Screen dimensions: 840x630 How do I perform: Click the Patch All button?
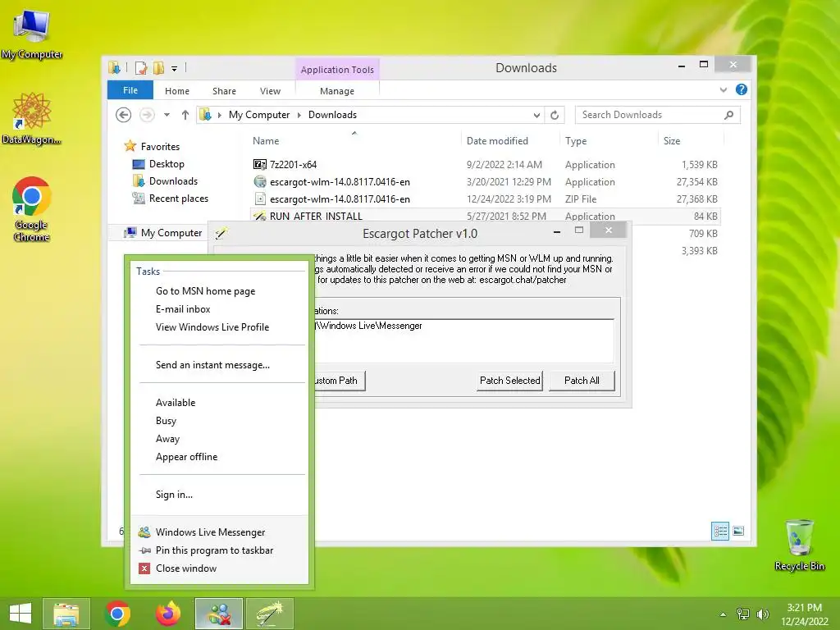point(582,381)
